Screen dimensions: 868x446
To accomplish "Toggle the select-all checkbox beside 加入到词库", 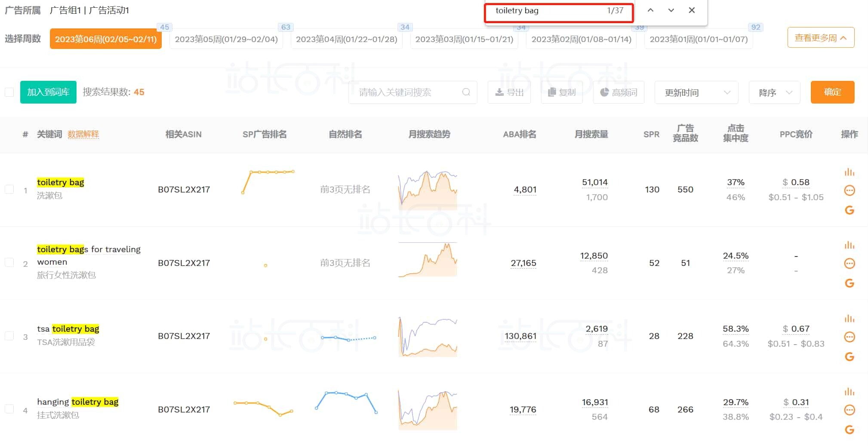I will tap(9, 92).
